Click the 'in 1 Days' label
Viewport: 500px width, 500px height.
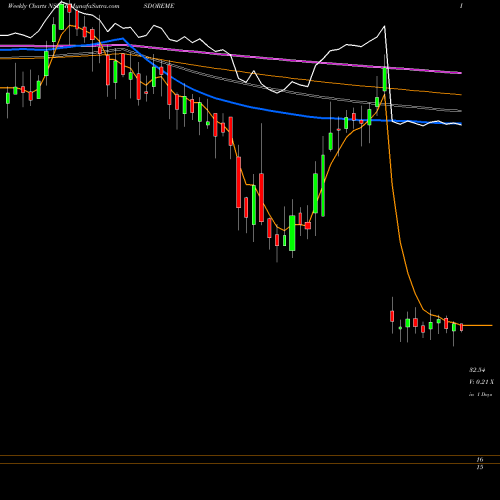(480, 394)
